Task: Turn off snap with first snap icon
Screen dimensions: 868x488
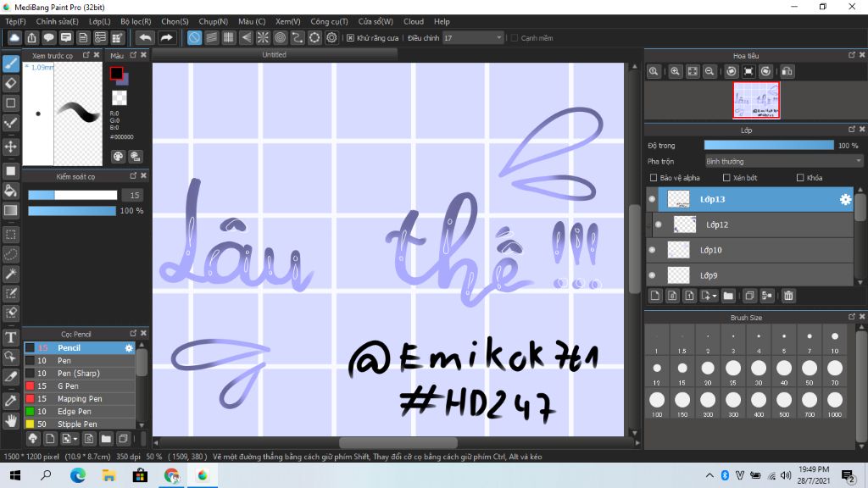Action: [x=194, y=37]
